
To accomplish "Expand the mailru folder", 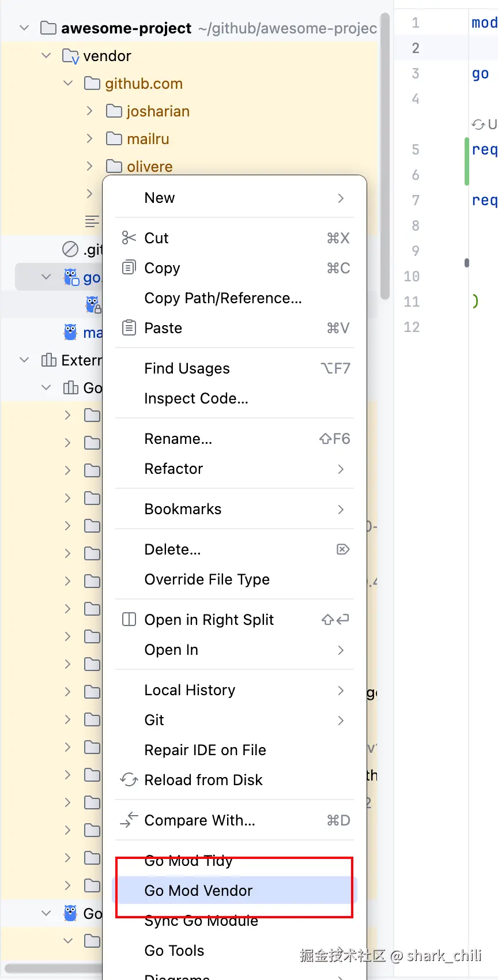I will click(x=90, y=139).
